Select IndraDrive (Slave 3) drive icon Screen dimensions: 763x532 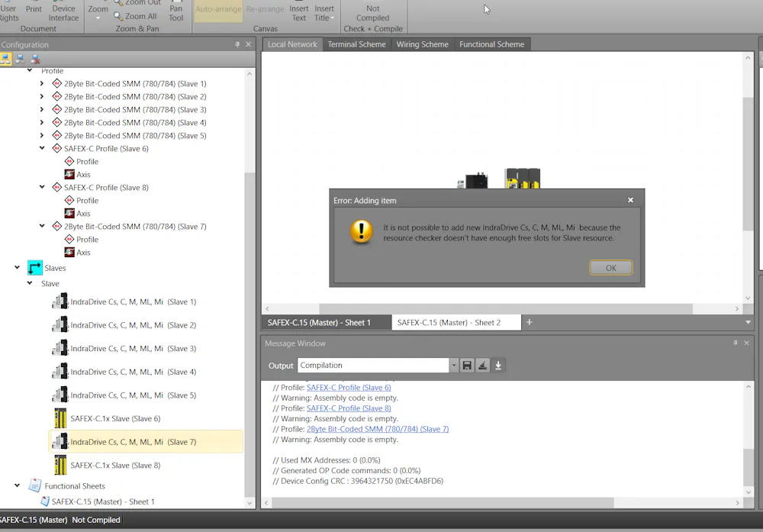[60, 348]
